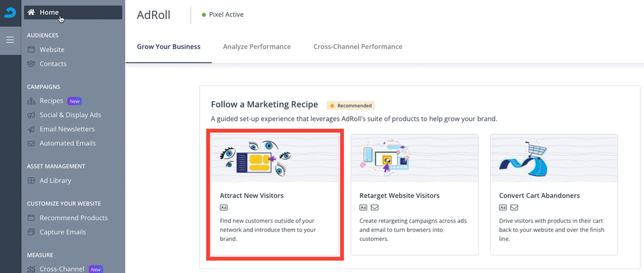
Task: Click the Home house icon
Action: coord(31,13)
